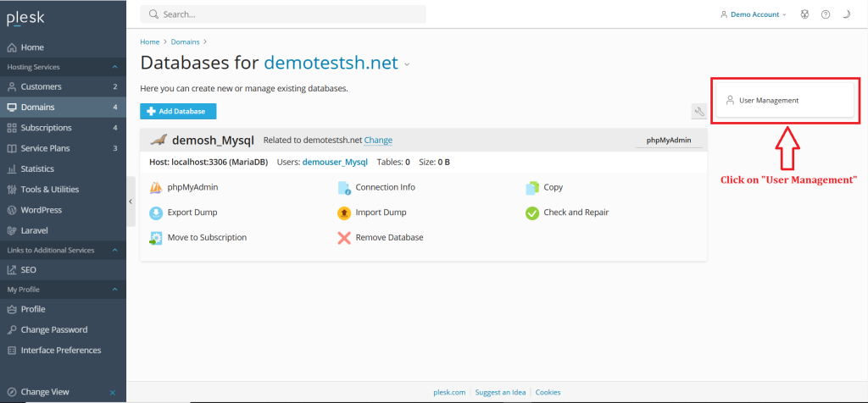Click the search magnifier icon
The height and width of the screenshot is (403, 868).
coord(154,14)
